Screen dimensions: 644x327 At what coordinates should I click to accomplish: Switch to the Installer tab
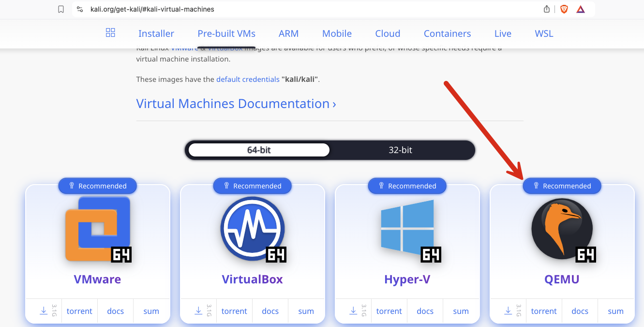point(156,33)
